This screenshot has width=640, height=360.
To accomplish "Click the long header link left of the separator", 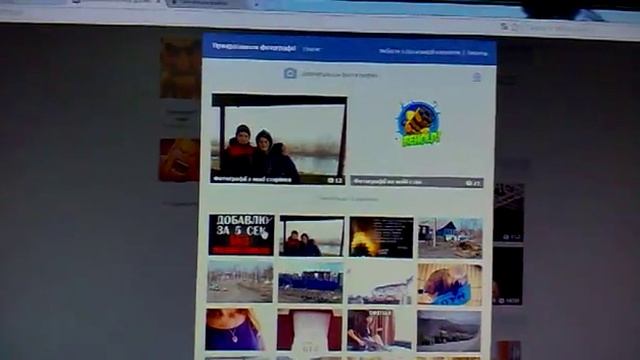I will (419, 52).
